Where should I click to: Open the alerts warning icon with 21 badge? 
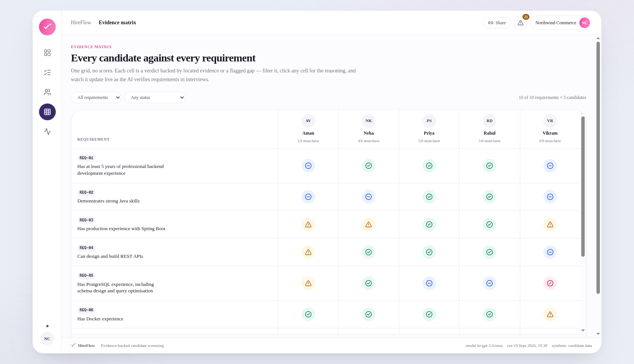click(x=521, y=23)
